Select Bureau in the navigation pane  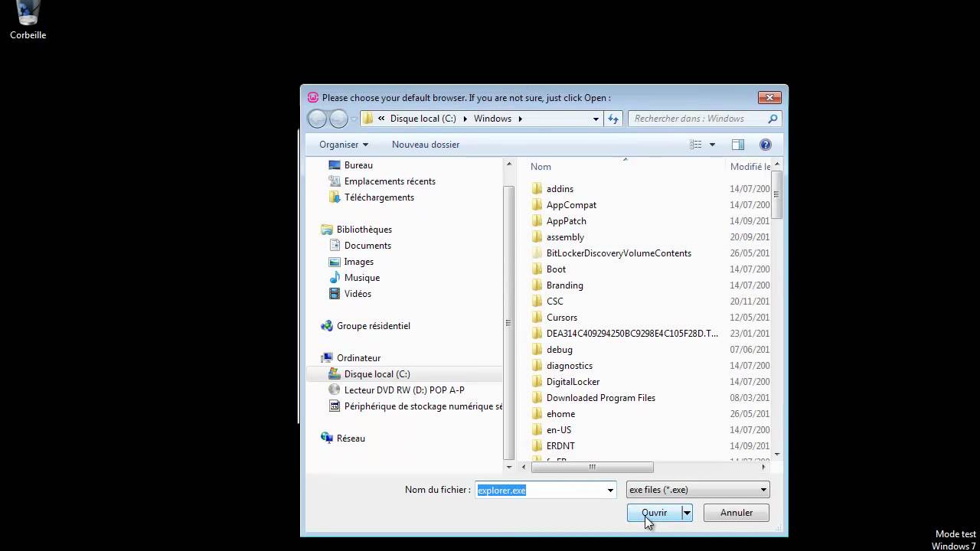point(358,165)
